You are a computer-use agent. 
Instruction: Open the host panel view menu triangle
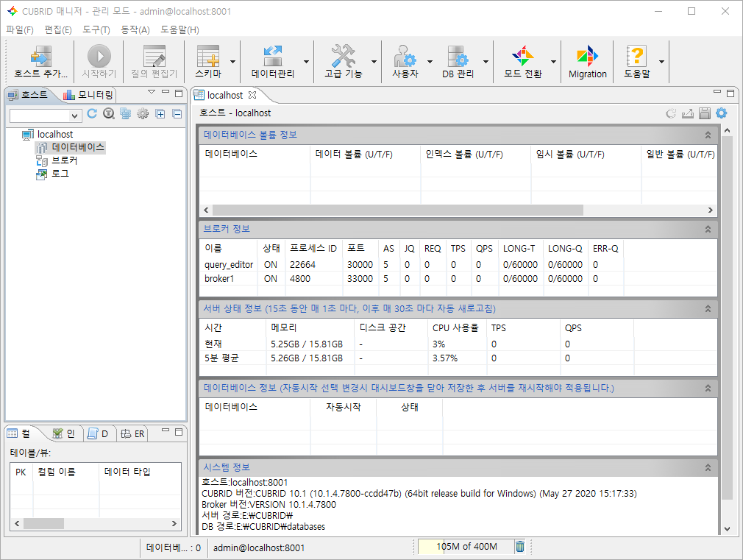tap(152, 92)
